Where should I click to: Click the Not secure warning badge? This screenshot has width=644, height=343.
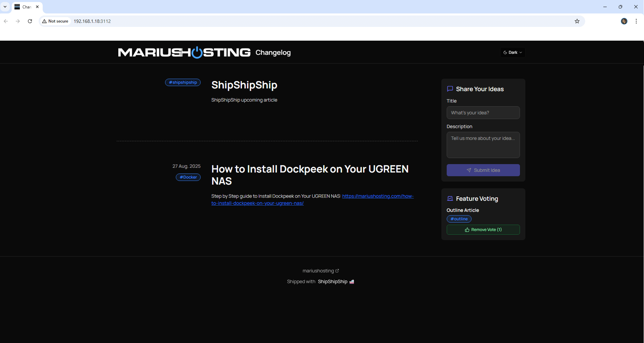tap(55, 21)
